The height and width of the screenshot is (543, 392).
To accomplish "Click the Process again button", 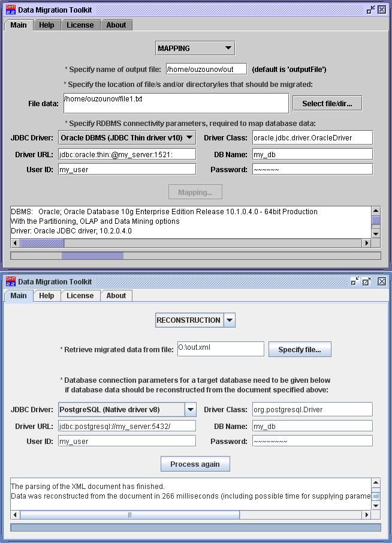I will point(195,464).
